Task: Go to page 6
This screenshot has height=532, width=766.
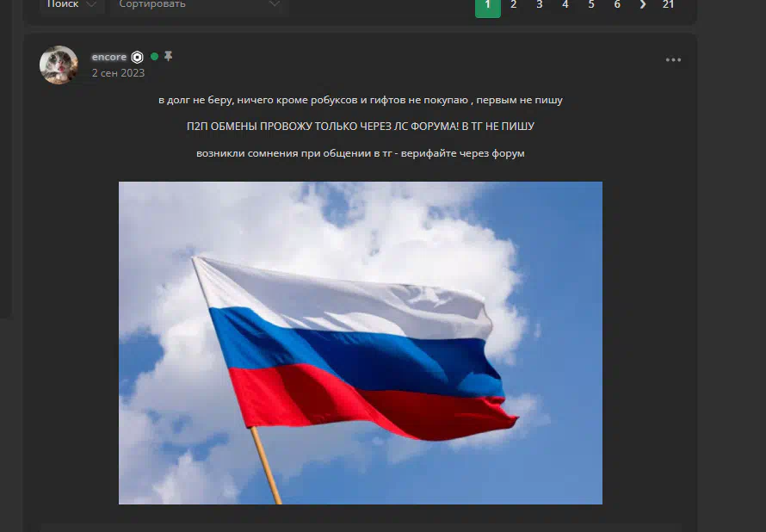Action: pyautogui.click(x=617, y=5)
